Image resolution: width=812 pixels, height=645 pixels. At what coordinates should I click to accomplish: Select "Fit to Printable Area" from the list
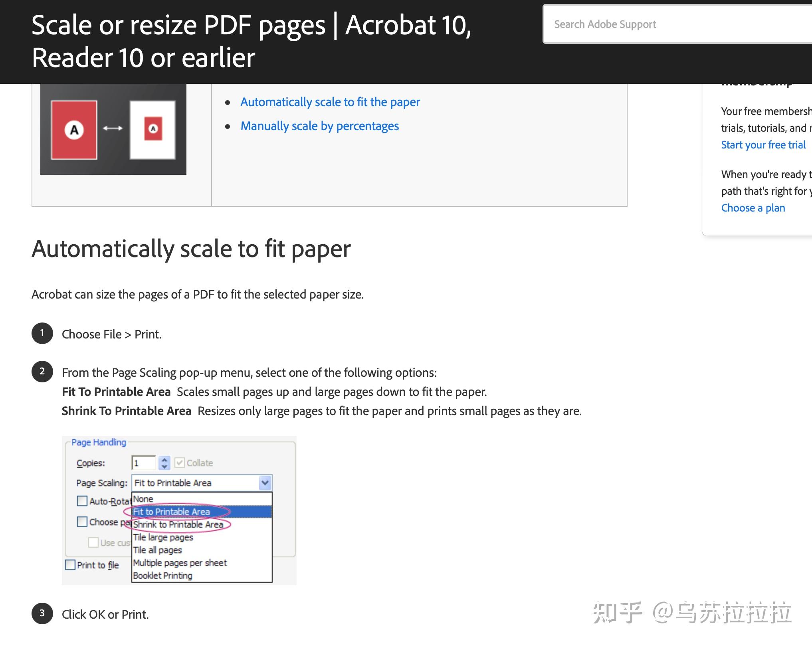(172, 511)
